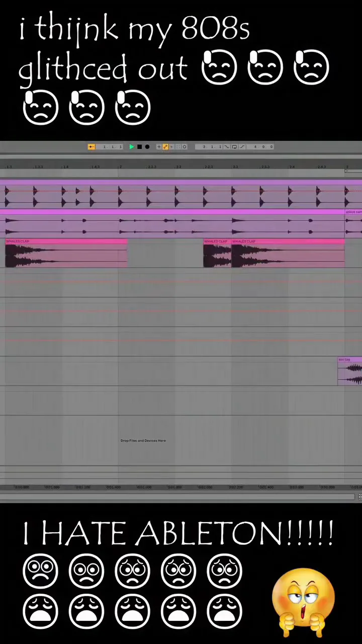Click time ruler marker 0:02:800
Screen dimensions: 362x644
[327, 487]
